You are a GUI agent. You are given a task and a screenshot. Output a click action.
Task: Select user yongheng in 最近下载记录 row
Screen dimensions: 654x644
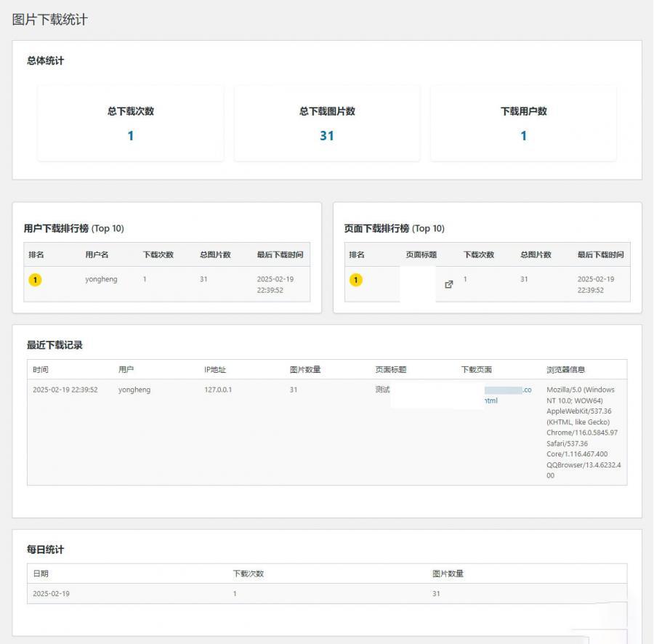(134, 390)
